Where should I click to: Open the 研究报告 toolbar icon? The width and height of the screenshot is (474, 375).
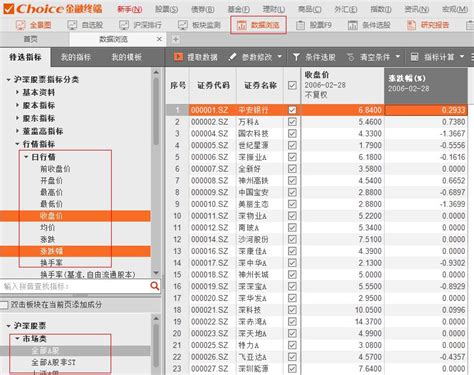pyautogui.click(x=411, y=25)
